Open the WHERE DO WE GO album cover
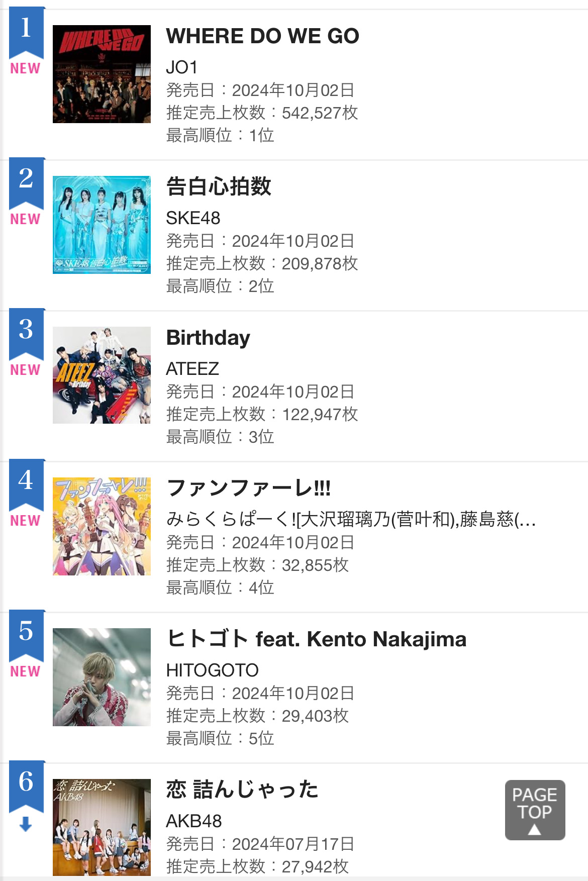The width and height of the screenshot is (588, 881). tap(102, 74)
